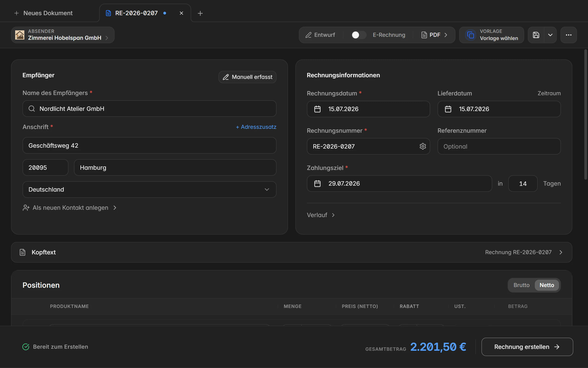
Task: Click the Entwurf status button
Action: [320, 35]
